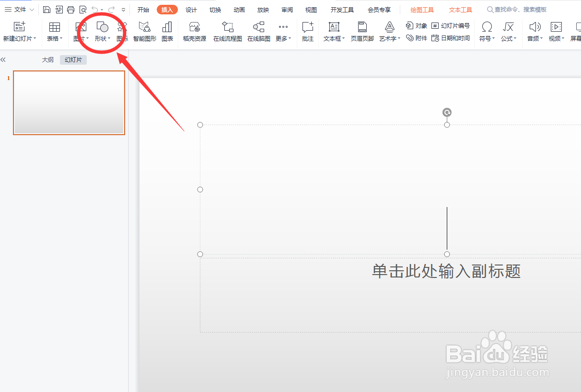Viewport: 581px width, 392px height.
Task: Insert 在线流程图 online flowchart
Action: 228,32
